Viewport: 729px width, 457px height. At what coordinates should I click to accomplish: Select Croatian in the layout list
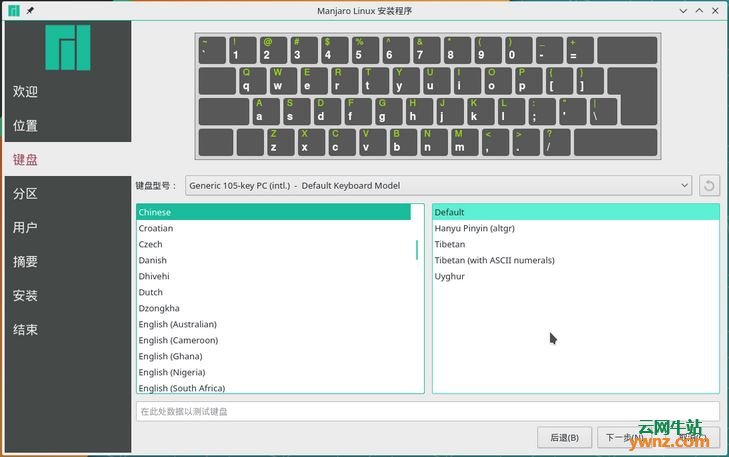(x=273, y=228)
